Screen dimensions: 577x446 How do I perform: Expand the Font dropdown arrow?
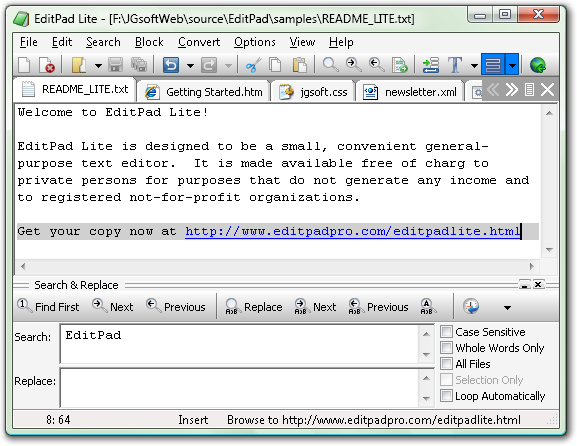(474, 66)
